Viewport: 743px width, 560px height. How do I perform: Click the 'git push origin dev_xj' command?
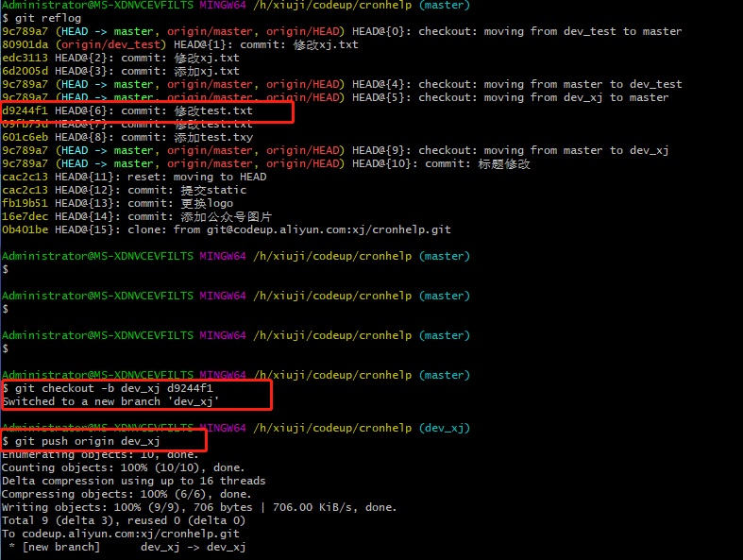(x=81, y=441)
